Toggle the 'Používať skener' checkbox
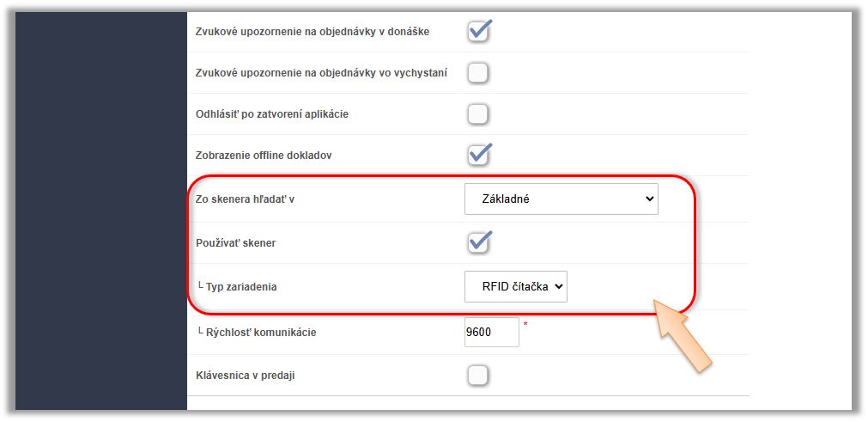 pos(478,242)
